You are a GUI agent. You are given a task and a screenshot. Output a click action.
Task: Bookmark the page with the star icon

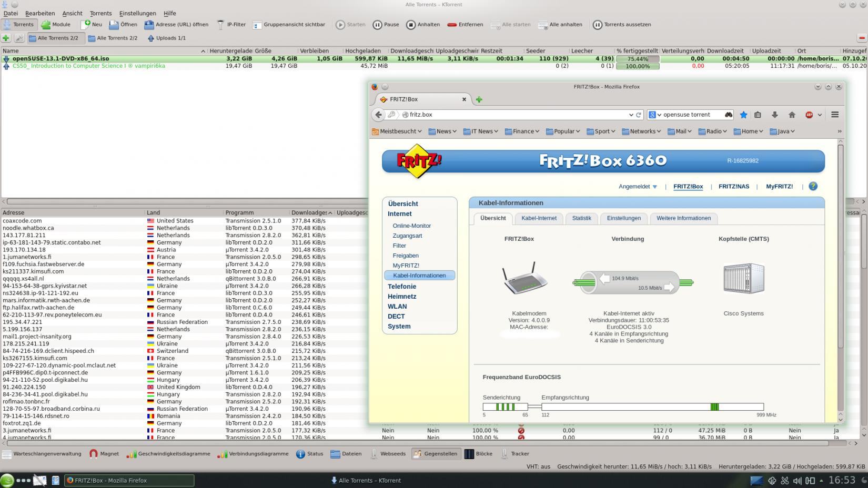point(743,115)
